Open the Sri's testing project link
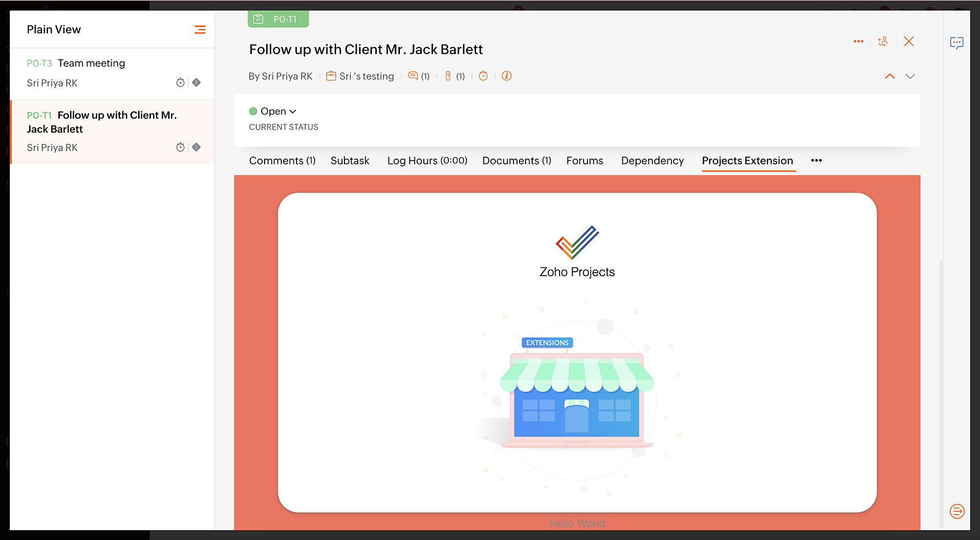Screen dimensions: 980x540 pos(366,76)
